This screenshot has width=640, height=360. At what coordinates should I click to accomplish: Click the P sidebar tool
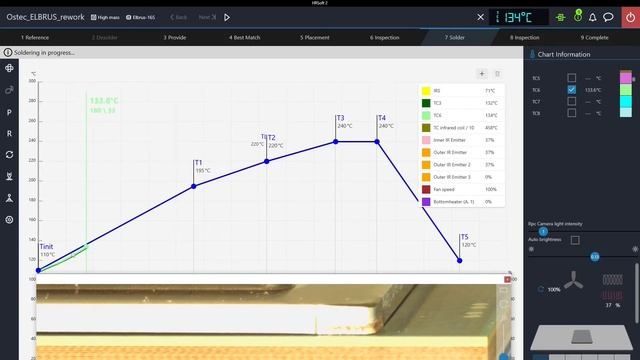pos(9,112)
